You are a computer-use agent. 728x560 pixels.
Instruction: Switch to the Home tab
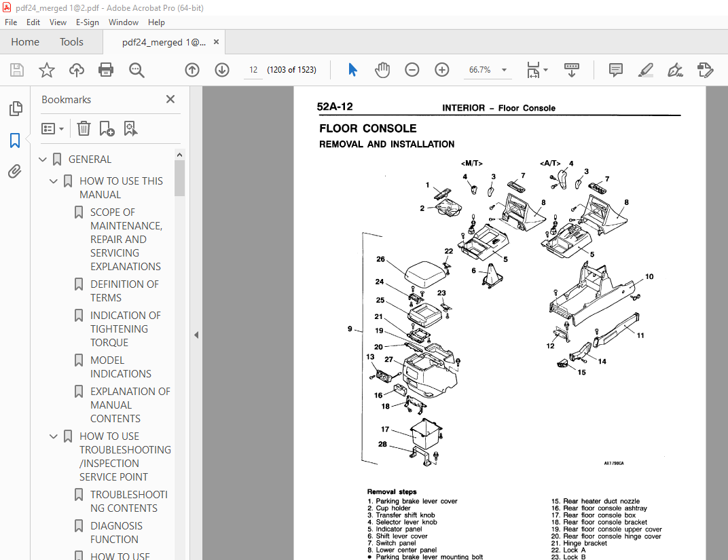25,42
